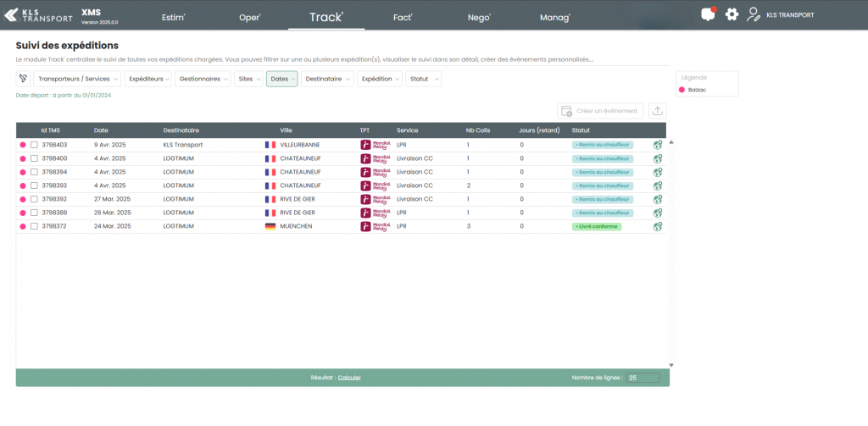
Task: Tick the checkbox for shipment 3798394
Action: coord(34,172)
